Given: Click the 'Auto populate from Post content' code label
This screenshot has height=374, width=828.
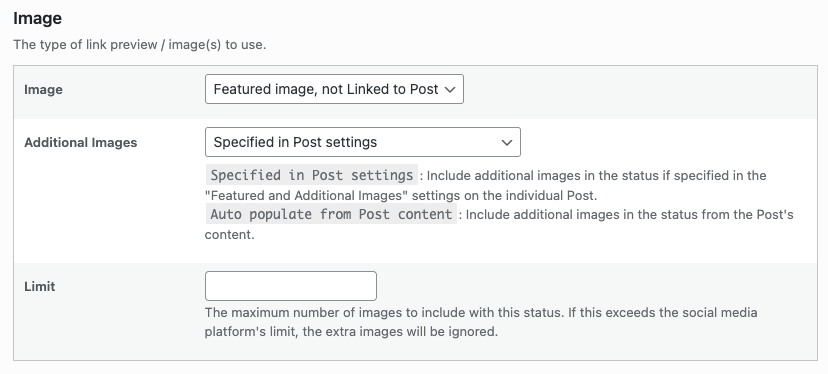Looking at the screenshot, I should click(x=331, y=214).
